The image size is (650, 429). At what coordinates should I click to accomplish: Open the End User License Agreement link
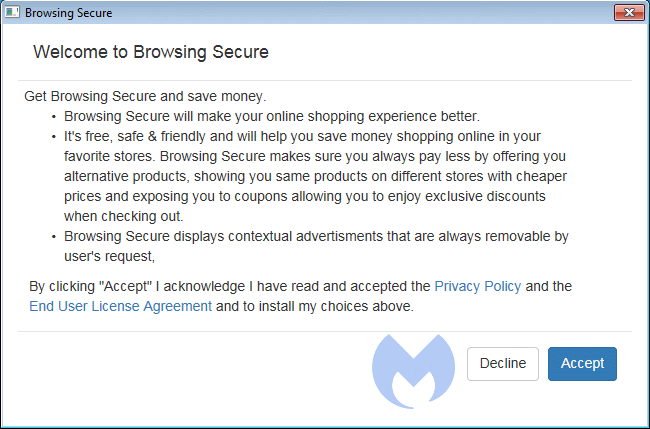tap(120, 306)
